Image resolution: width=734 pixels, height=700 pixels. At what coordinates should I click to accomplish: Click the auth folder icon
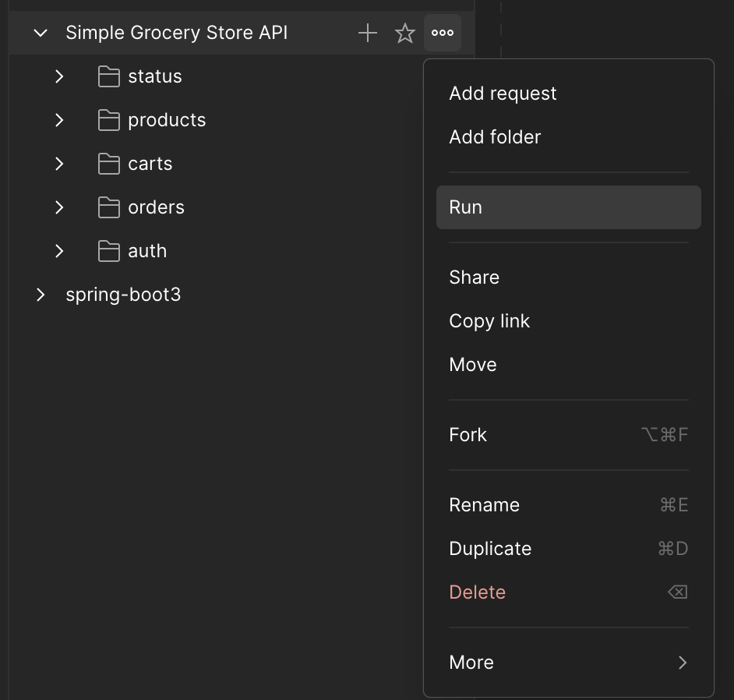click(x=108, y=251)
